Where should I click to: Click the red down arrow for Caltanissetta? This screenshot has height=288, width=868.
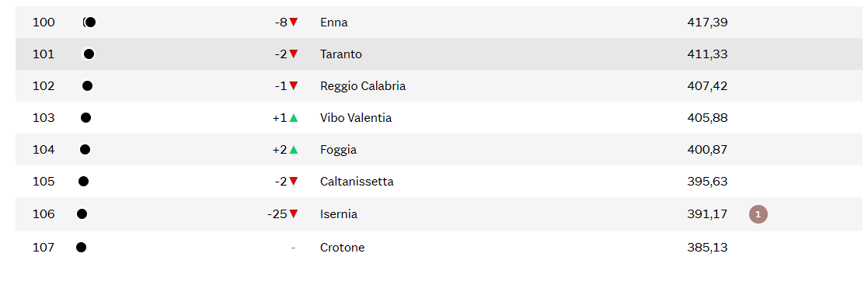(294, 182)
